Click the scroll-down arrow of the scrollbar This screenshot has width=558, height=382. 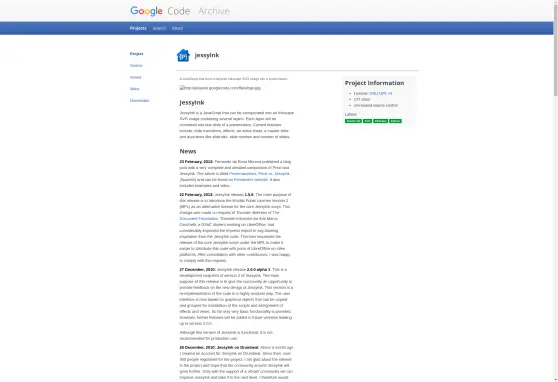tap(556, 380)
